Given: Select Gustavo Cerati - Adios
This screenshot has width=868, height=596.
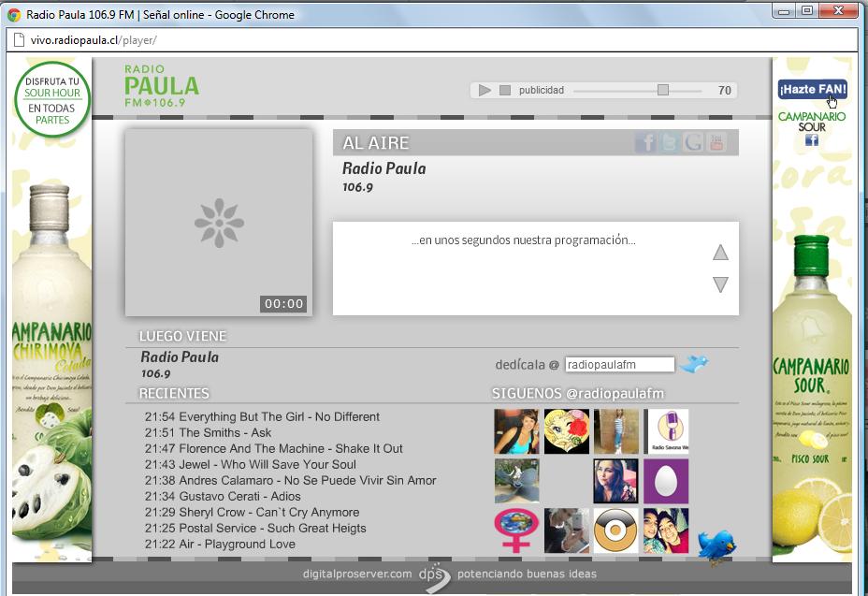Looking at the screenshot, I should pyautogui.click(x=223, y=496).
